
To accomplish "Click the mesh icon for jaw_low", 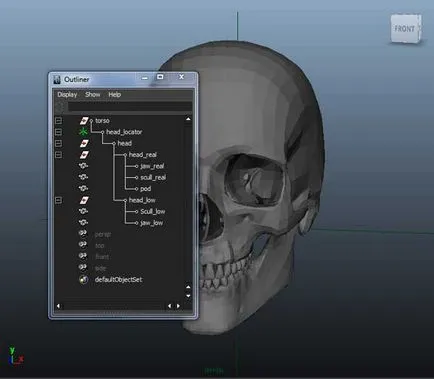I will tap(83, 222).
